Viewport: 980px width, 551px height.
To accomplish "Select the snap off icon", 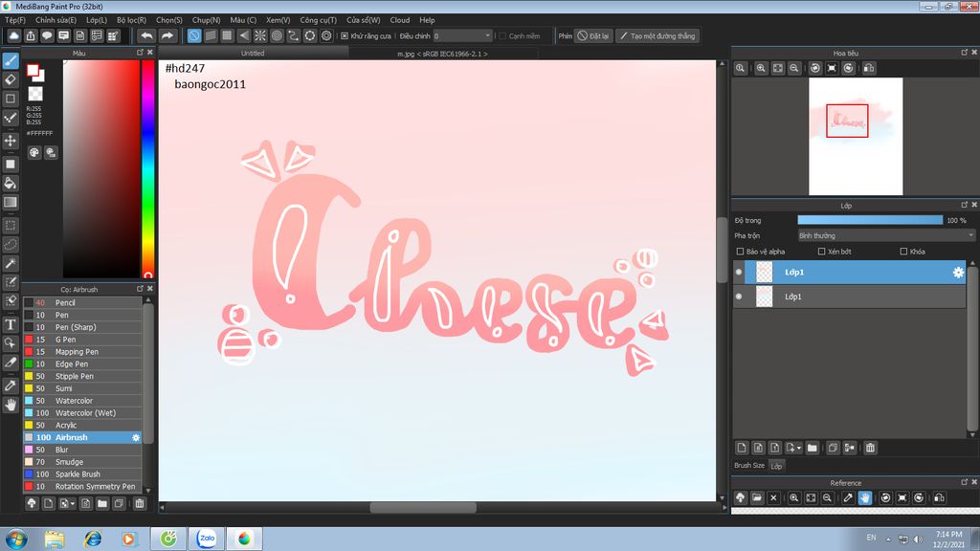I will 194,35.
